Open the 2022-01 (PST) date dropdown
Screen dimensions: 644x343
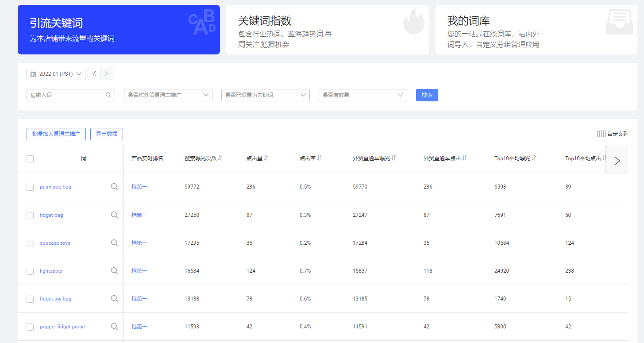tap(56, 74)
